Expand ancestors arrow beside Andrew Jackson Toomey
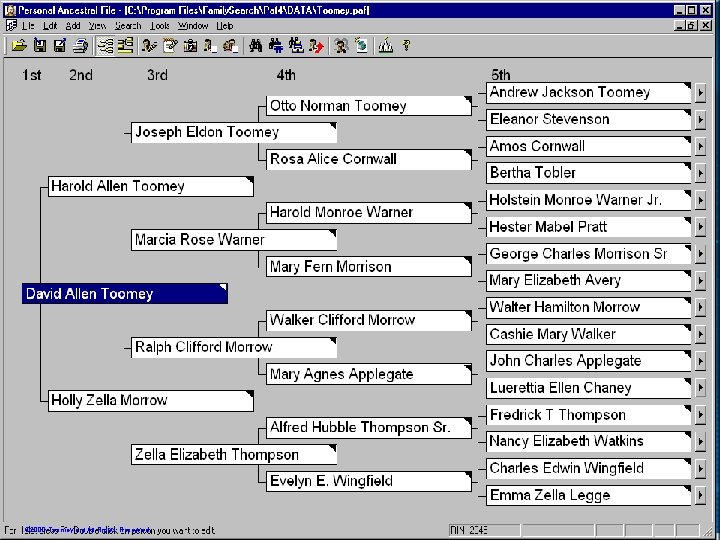The image size is (720, 540). (700, 93)
